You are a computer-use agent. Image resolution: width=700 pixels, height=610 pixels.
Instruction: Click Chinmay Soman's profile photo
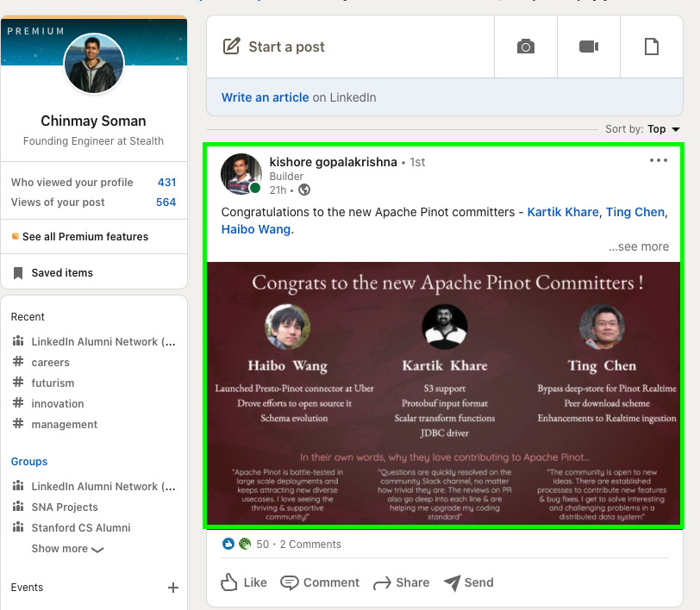point(93,63)
